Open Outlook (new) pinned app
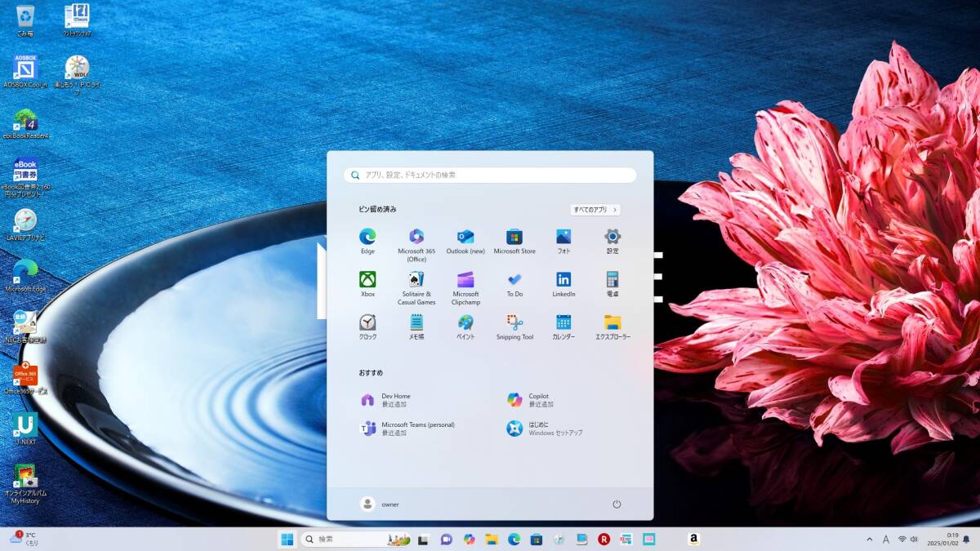 tap(465, 242)
